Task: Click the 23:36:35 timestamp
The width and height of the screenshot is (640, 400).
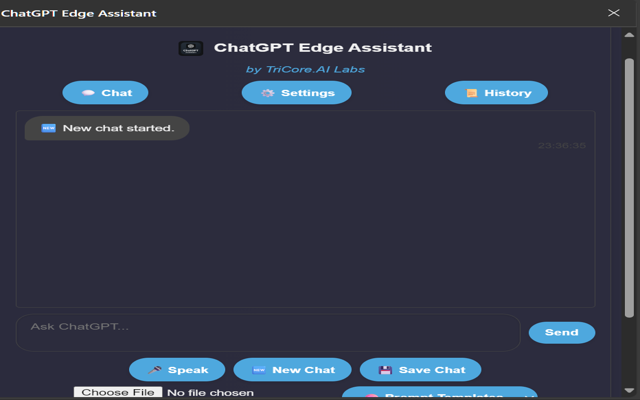Action: [x=562, y=145]
